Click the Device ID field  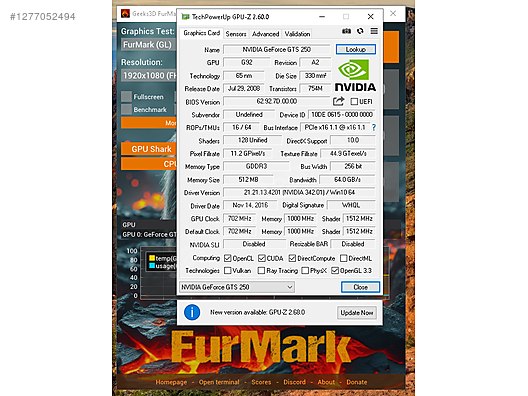pyautogui.click(x=342, y=114)
